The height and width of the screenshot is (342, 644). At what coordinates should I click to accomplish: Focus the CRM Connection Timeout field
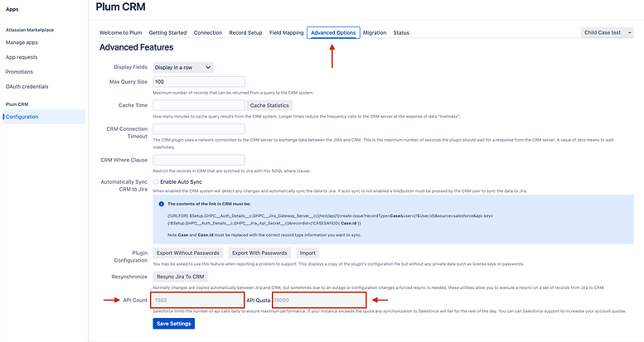[199, 129]
